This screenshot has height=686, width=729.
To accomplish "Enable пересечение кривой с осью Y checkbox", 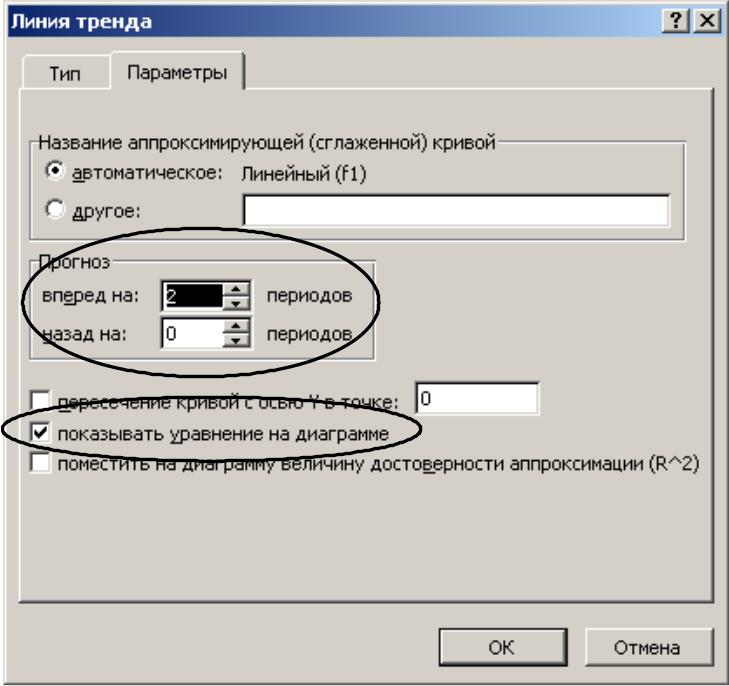I will pyautogui.click(x=40, y=401).
